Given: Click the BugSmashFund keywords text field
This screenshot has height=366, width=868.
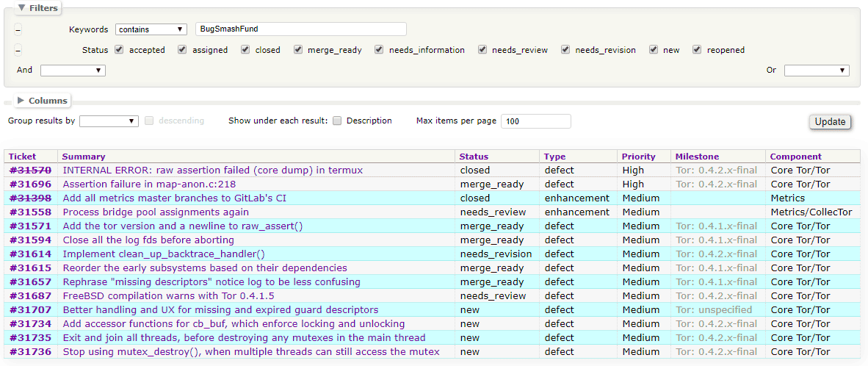Looking at the screenshot, I should pyautogui.click(x=301, y=29).
